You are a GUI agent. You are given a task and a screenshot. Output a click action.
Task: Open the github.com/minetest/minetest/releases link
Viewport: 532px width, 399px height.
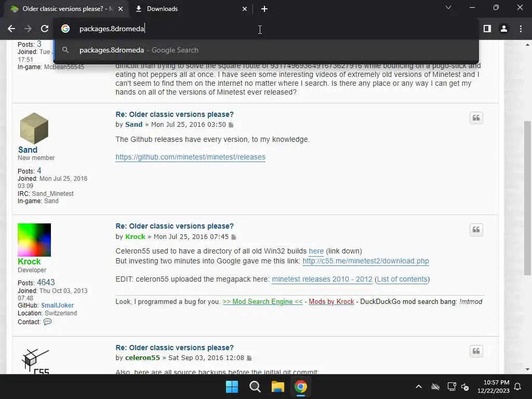[x=190, y=157]
